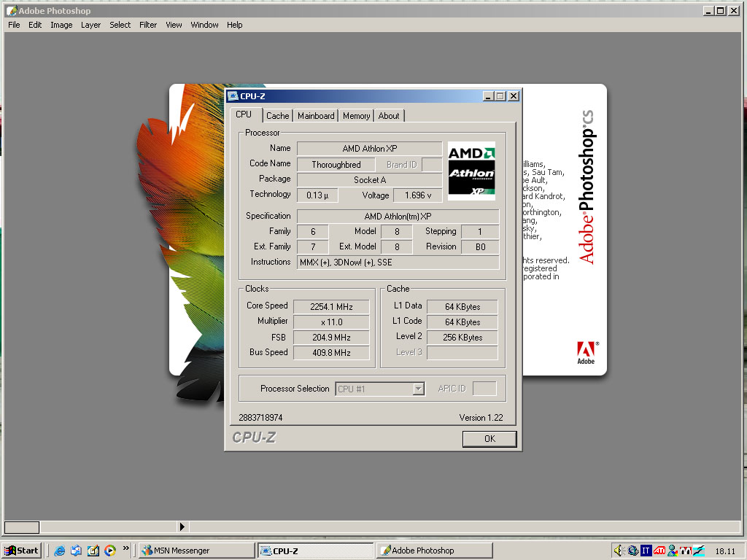Open Photoshop Edit menu
This screenshot has width=747, height=560.
[35, 25]
